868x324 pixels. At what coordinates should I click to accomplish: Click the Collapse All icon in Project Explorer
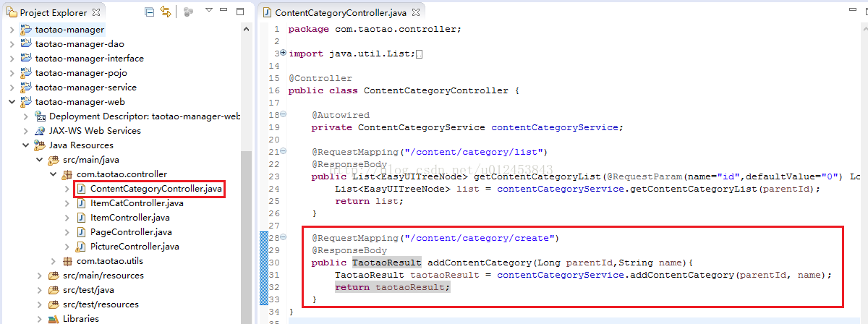point(149,12)
